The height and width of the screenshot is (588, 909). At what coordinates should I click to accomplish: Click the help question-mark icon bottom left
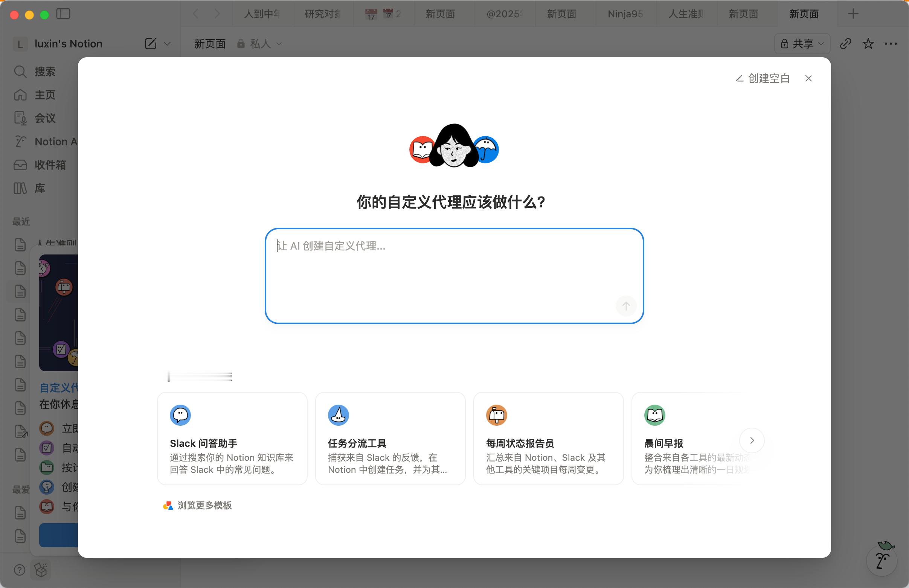coord(20,570)
